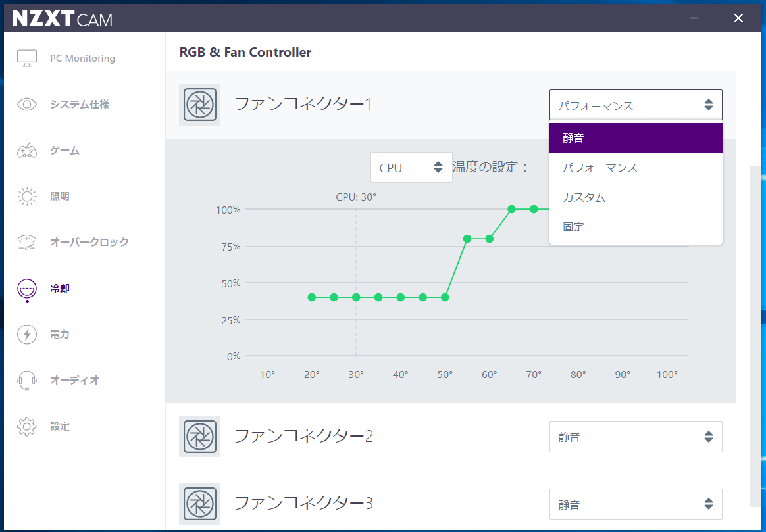Image resolution: width=766 pixels, height=532 pixels.
Task: Open ファンコネクター3 profile dropdown
Action: click(x=636, y=504)
